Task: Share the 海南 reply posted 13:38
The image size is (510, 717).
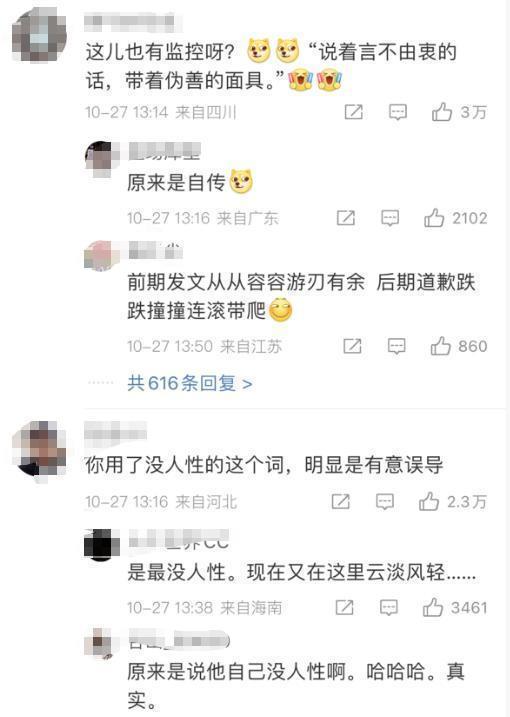Action: [344, 608]
